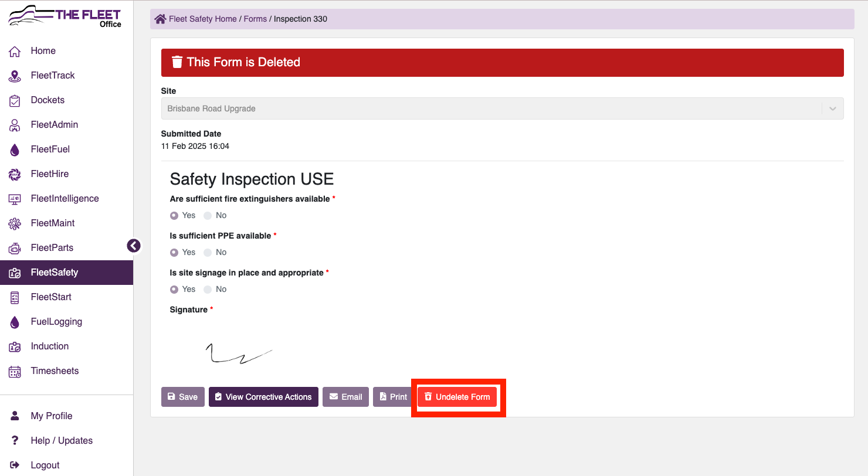Image resolution: width=868 pixels, height=476 pixels.
Task: Select Yes for sufficient PPE available
Action: click(174, 252)
